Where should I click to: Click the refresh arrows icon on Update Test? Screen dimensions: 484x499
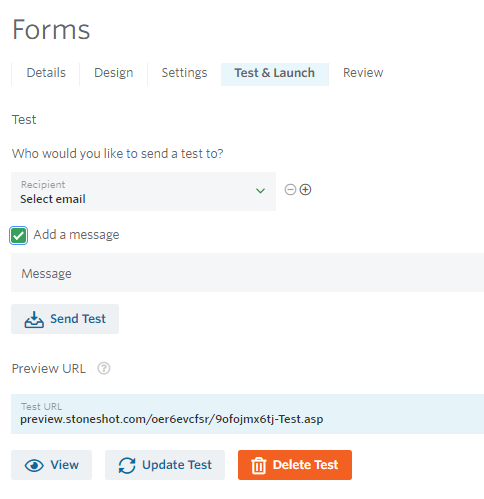pyautogui.click(x=127, y=465)
